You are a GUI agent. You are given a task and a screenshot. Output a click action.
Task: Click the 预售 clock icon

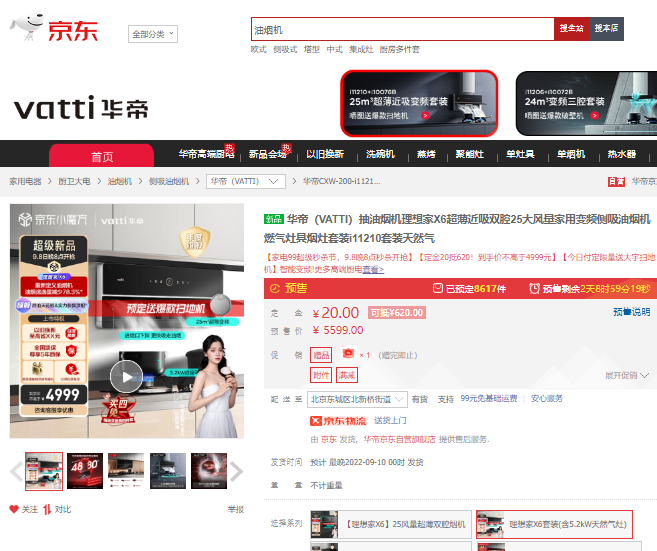[x=275, y=288]
